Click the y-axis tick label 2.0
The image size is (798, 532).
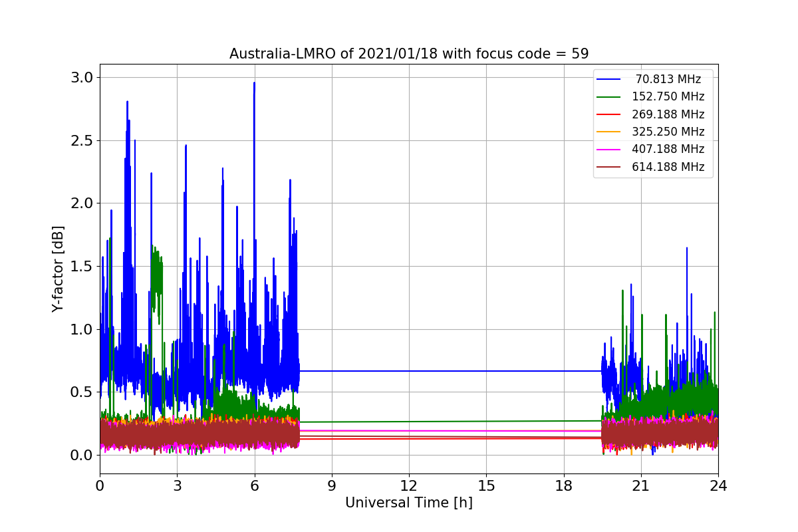[x=82, y=203]
